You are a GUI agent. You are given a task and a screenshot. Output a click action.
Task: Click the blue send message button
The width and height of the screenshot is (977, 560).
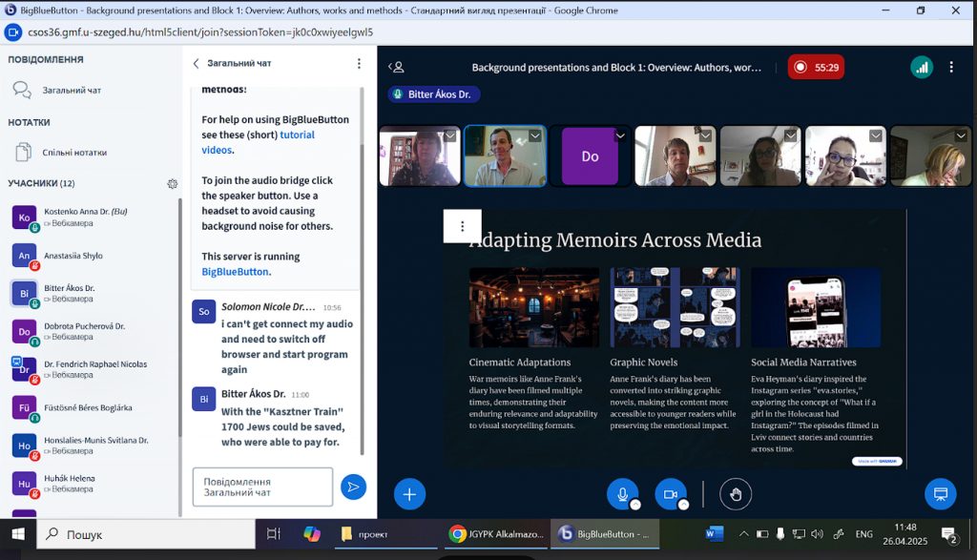point(353,487)
